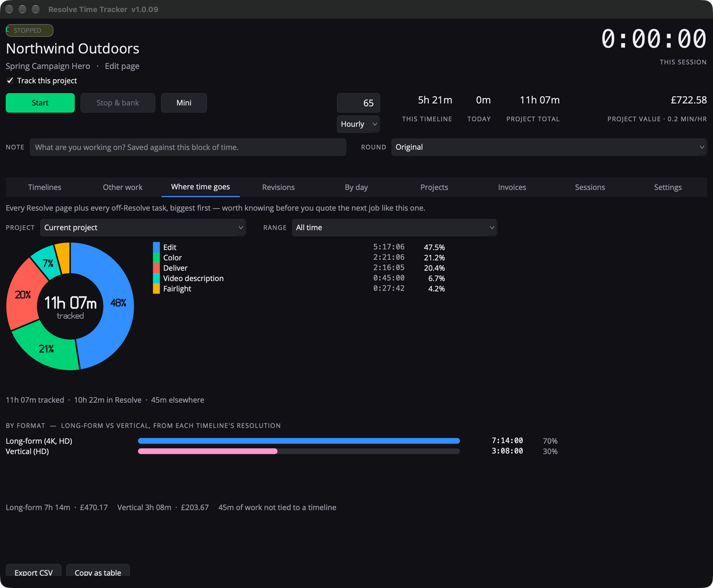Open the Round dropdown showing Original
This screenshot has height=588, width=713.
click(x=549, y=147)
